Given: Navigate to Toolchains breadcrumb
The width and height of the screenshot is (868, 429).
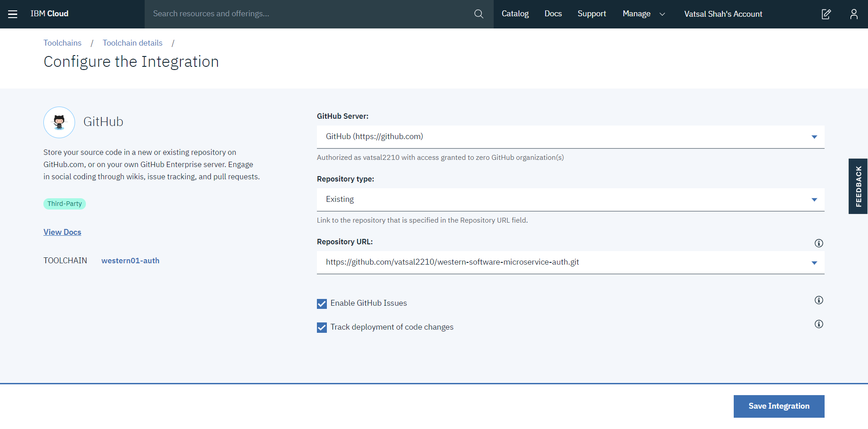Looking at the screenshot, I should tap(62, 43).
